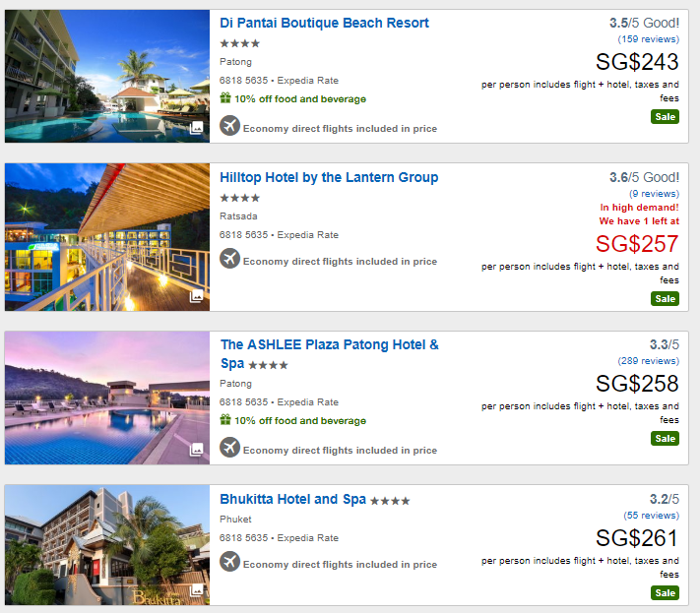The image size is (700, 613).
Task: Open The ASHLEE Plaza Patong Hotel & Spa link
Action: (x=329, y=345)
